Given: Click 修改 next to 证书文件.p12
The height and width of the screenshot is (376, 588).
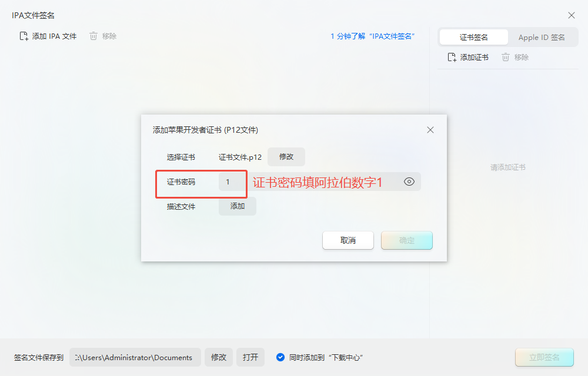Looking at the screenshot, I should pos(286,157).
